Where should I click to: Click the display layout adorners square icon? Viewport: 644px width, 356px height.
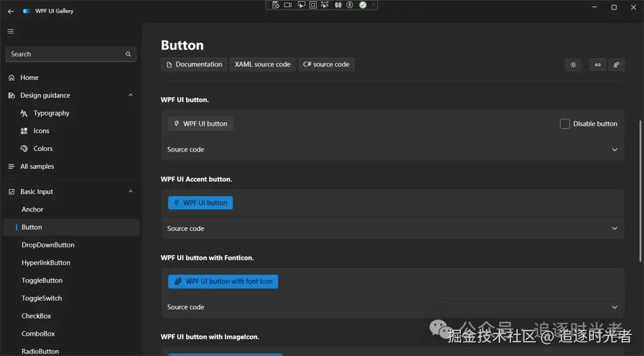[x=313, y=5]
